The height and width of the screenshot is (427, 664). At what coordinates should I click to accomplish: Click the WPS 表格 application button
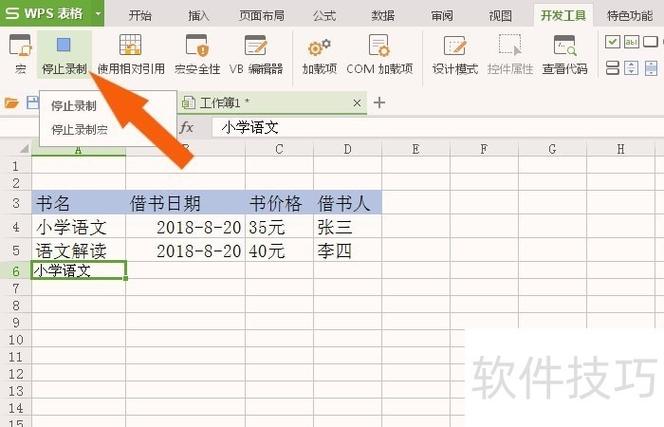[46, 13]
